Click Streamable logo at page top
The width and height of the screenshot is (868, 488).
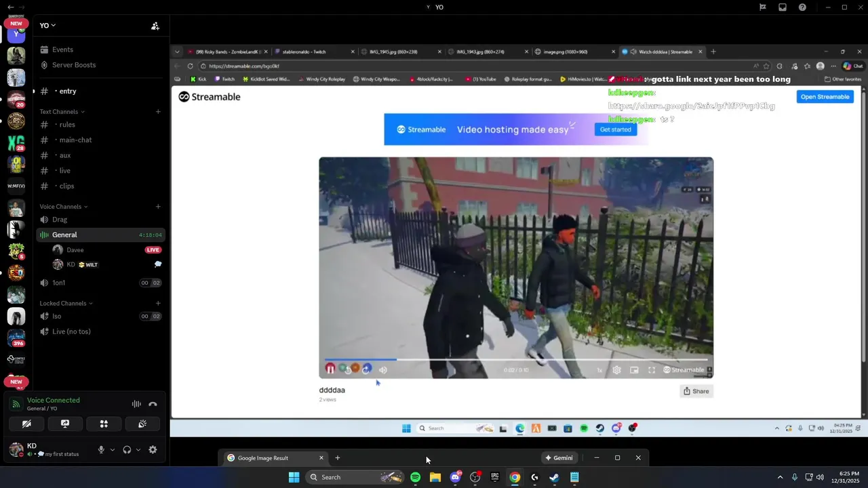pos(210,97)
